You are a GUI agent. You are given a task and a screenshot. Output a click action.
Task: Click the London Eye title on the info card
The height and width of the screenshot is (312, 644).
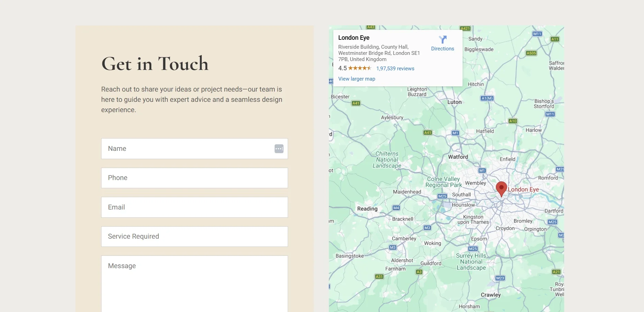coord(354,38)
